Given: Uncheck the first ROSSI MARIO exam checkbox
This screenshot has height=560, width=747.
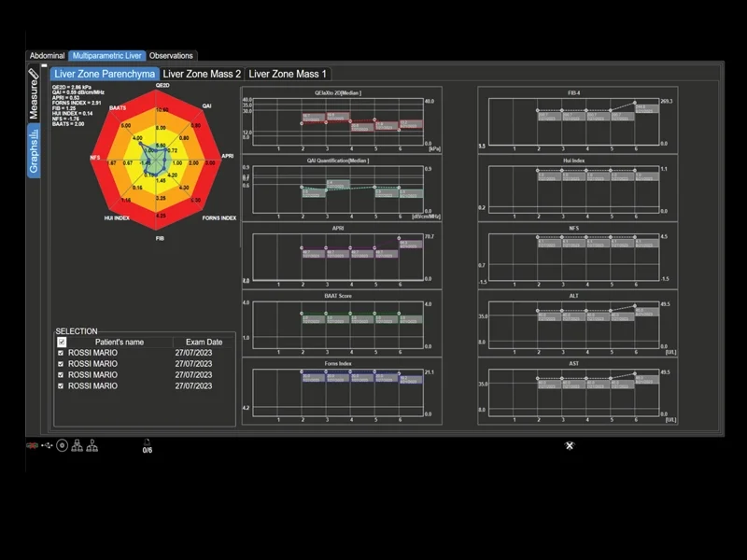Looking at the screenshot, I should click(61, 353).
